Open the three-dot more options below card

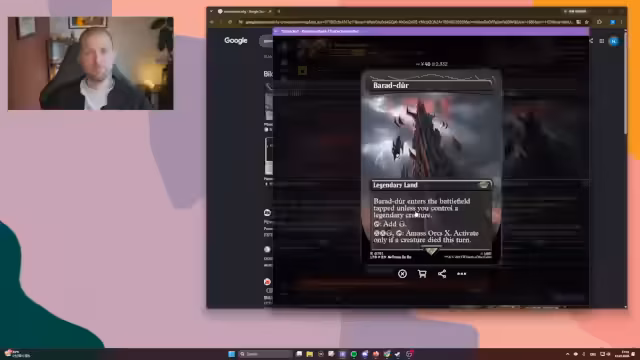(x=461, y=274)
